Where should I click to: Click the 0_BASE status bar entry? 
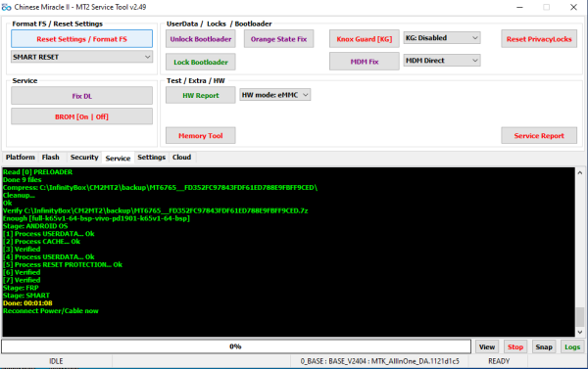(x=379, y=361)
